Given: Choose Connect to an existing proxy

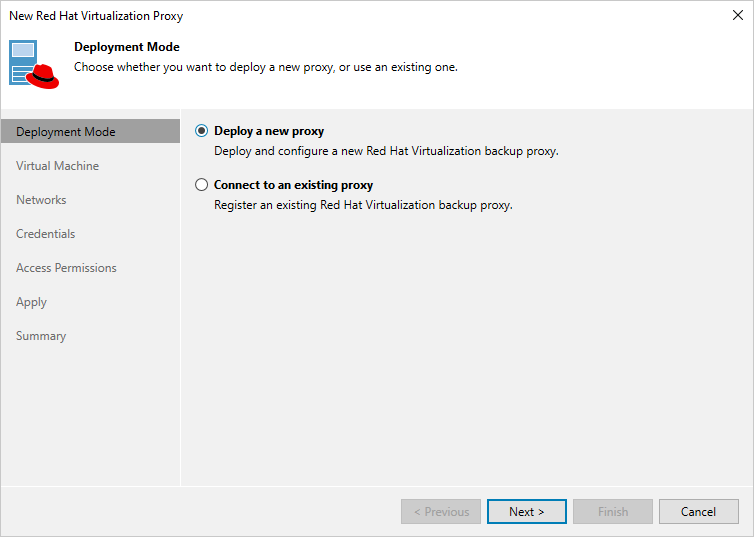Looking at the screenshot, I should pos(202,185).
